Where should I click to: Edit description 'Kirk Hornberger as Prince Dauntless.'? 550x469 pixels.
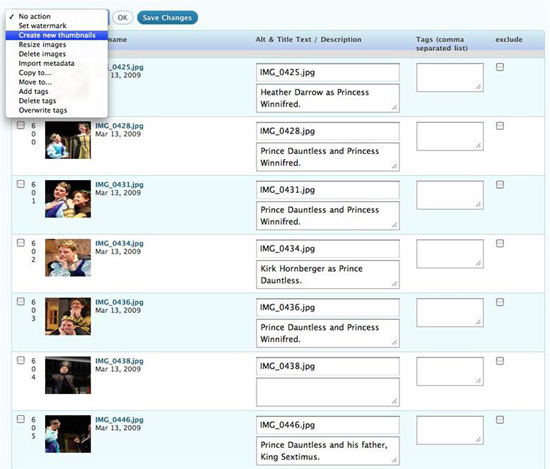pyautogui.click(x=328, y=274)
